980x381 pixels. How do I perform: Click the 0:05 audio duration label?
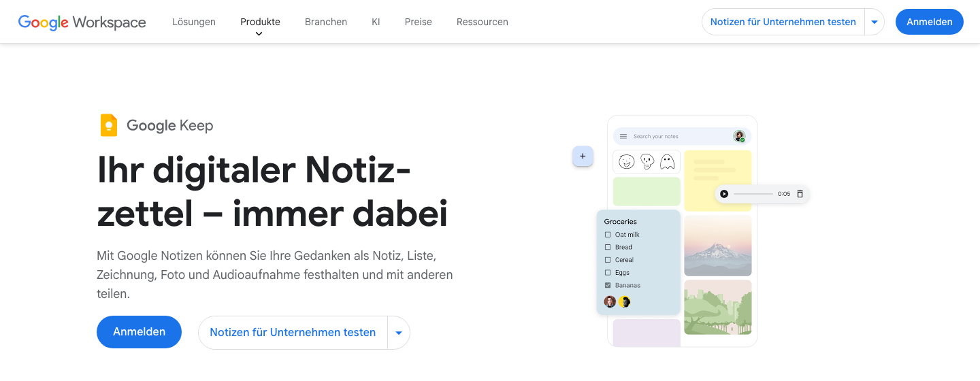click(784, 194)
